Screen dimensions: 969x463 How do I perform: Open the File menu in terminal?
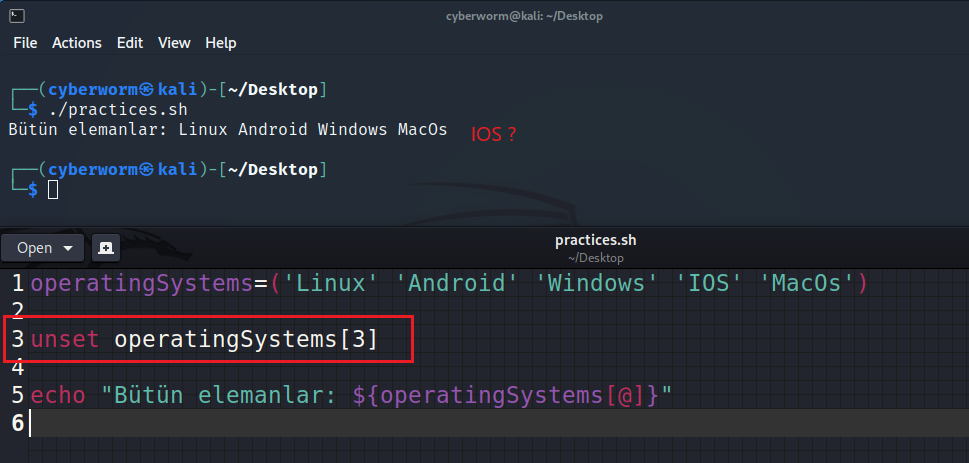25,43
